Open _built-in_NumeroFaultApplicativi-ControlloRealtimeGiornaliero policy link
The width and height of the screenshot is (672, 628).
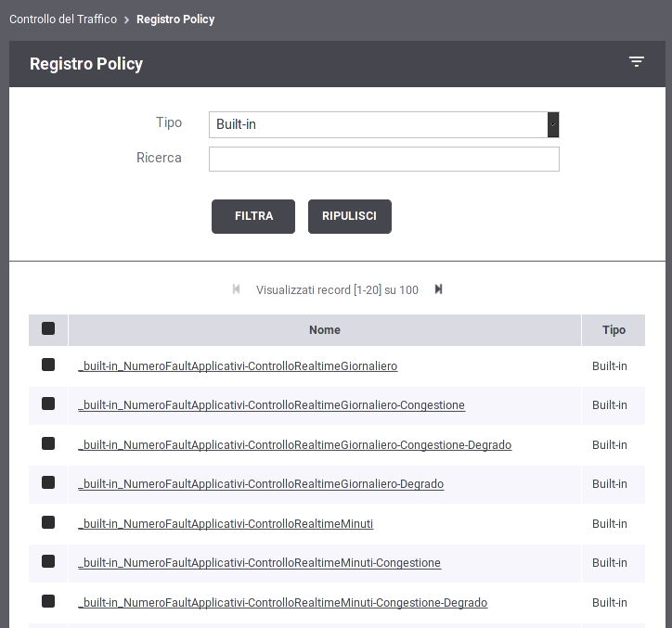point(238,366)
